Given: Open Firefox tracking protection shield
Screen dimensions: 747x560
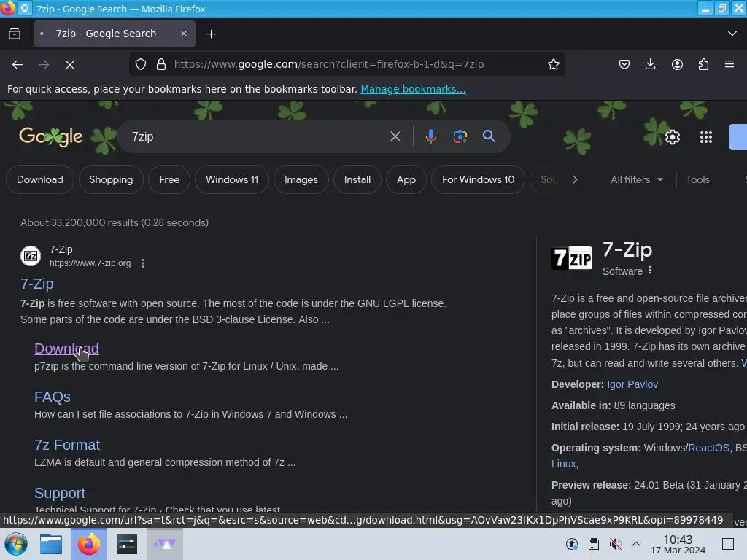Looking at the screenshot, I should 141,64.
